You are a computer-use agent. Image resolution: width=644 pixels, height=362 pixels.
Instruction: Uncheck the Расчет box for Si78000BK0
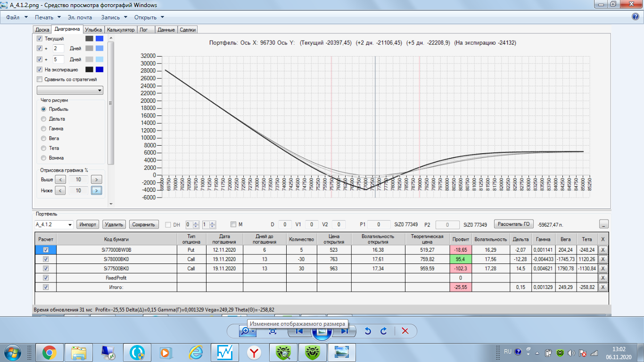pyautogui.click(x=46, y=259)
